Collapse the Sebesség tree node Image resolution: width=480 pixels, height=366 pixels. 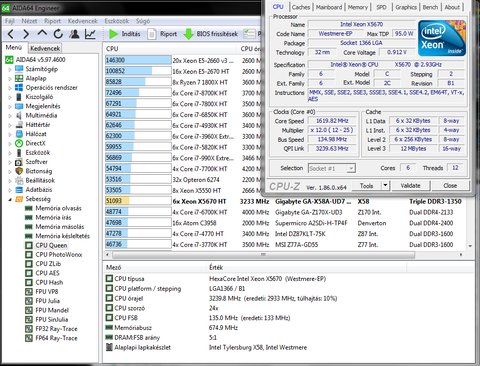coord(10,199)
